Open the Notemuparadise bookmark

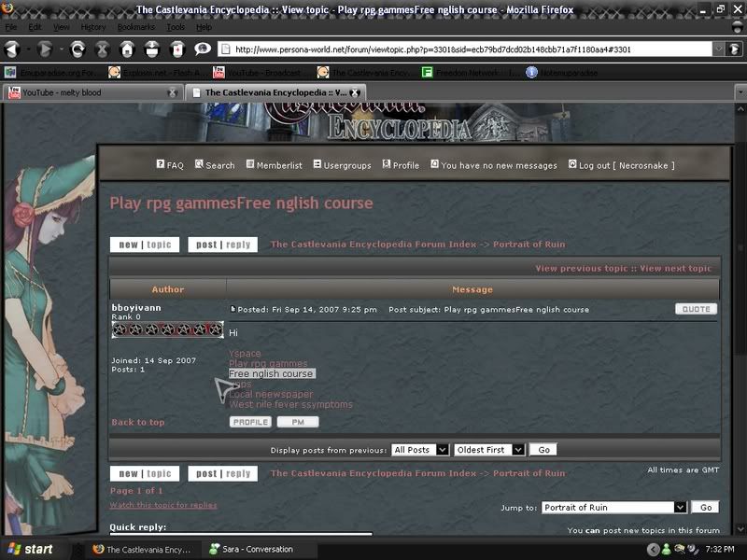[x=561, y=73]
